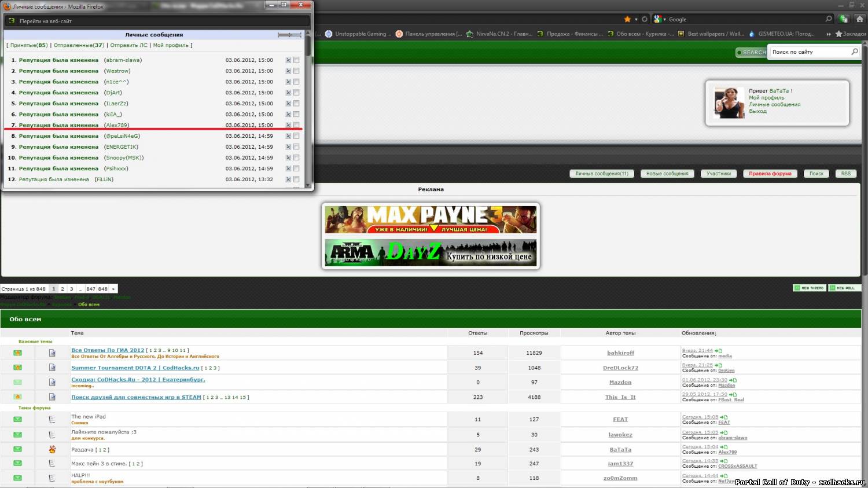Screen dimensions: 868x488
Task: Click the user avatar photo
Action: [729, 102]
